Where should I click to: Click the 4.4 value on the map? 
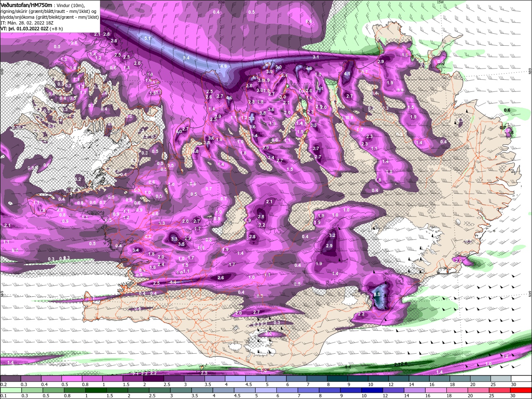(x=173, y=282)
